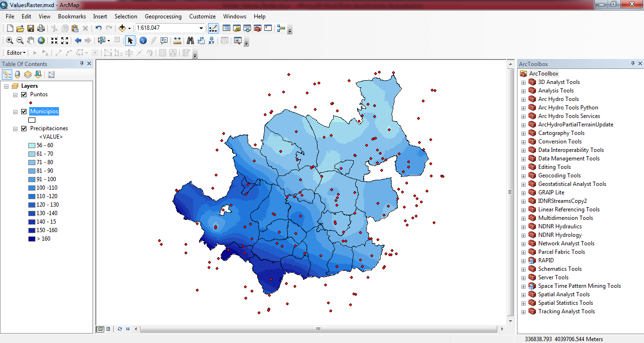Click the Go To XY icon

[211, 41]
